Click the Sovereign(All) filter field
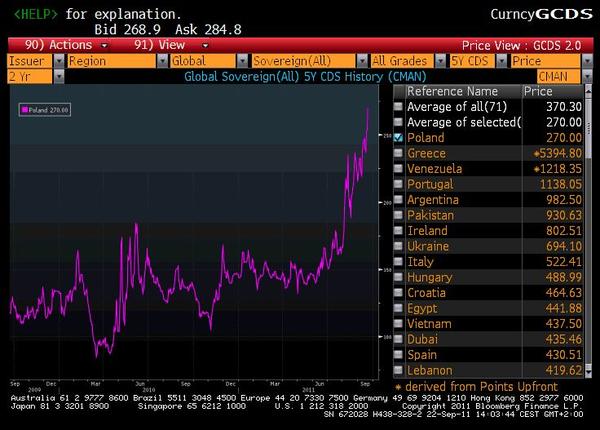 click(304, 61)
